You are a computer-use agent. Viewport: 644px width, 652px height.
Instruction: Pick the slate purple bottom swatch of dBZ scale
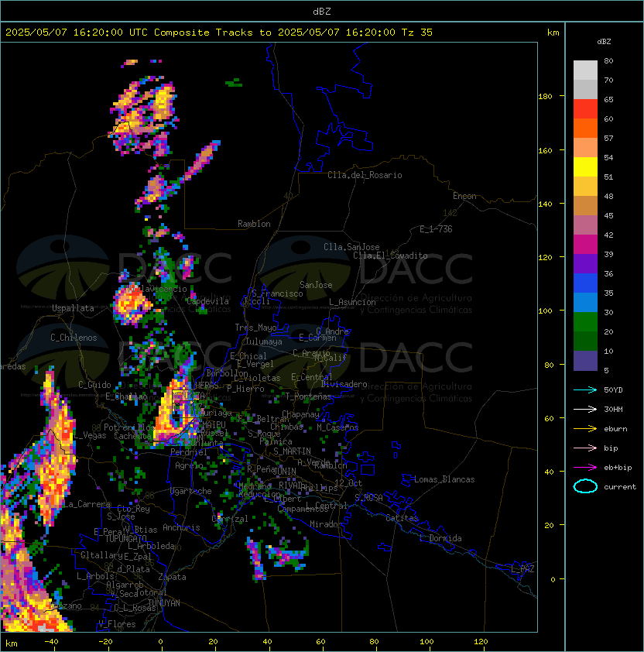point(585,361)
